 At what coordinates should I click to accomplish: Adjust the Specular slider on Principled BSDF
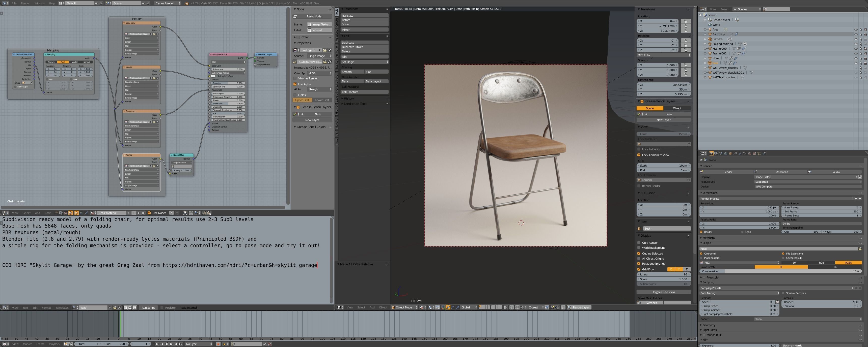pos(228,83)
